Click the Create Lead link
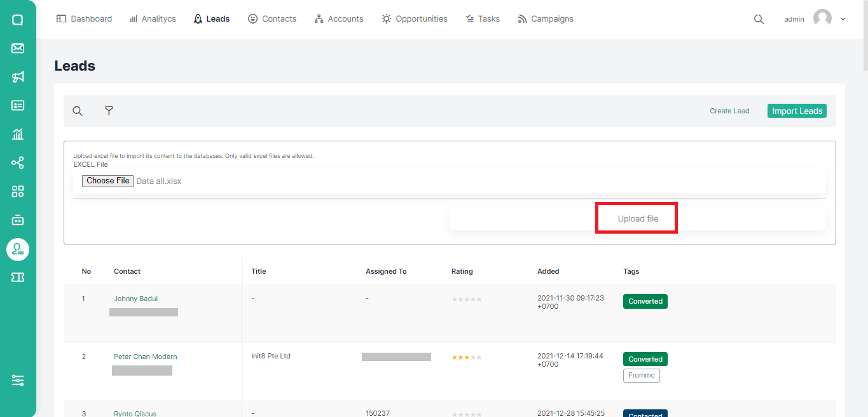The width and height of the screenshot is (868, 417). click(729, 111)
